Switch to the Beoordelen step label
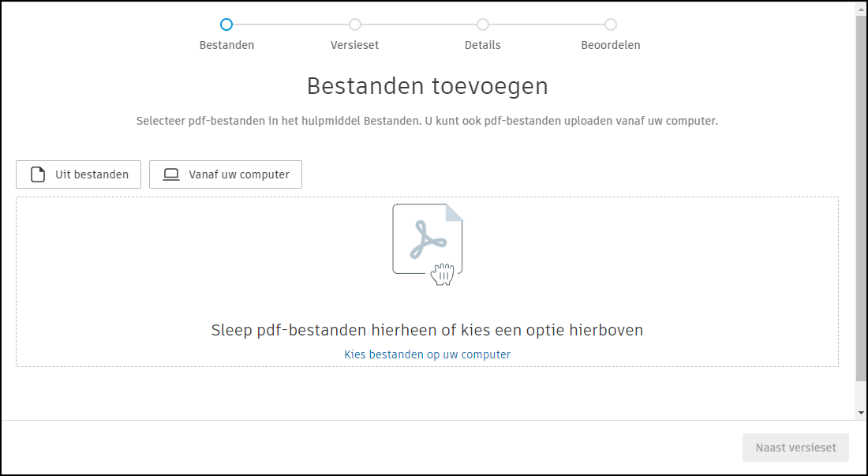 tap(610, 45)
